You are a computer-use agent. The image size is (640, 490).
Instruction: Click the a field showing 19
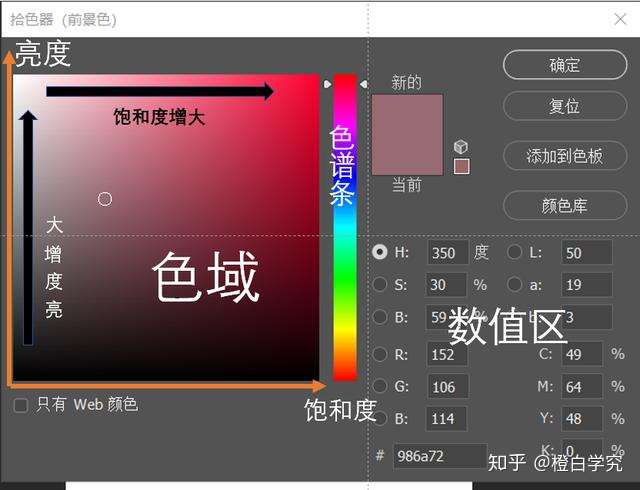coord(587,285)
